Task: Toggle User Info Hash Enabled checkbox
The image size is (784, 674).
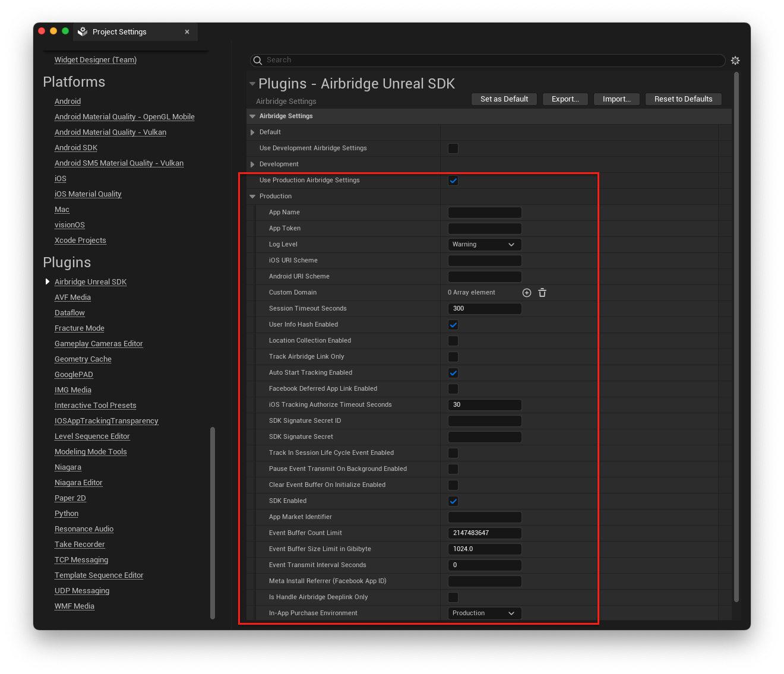Action: point(453,325)
